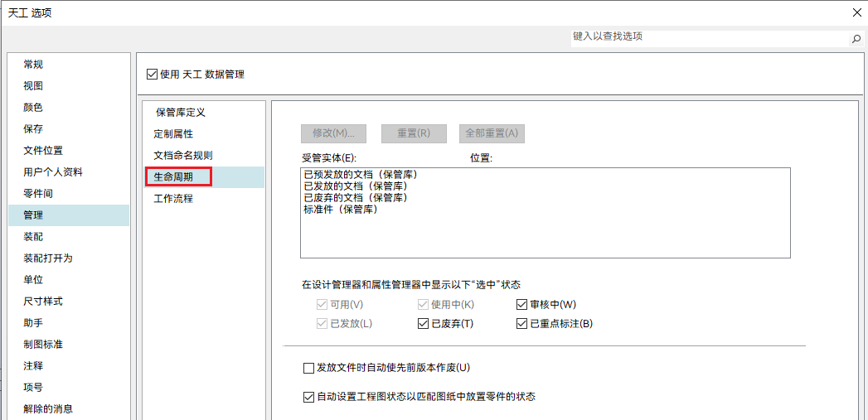The height and width of the screenshot is (420, 868).
Task: Select 定制属性 in the sub-list
Action: [x=174, y=133]
